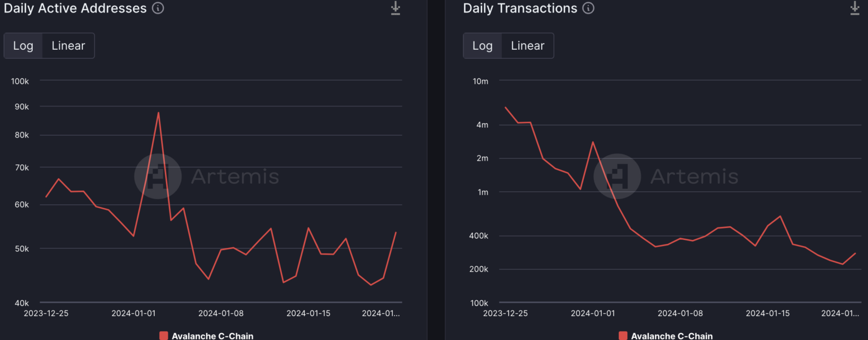
Task: Click Artemis logo watermark on Daily Transactions chart
Action: click(x=617, y=177)
